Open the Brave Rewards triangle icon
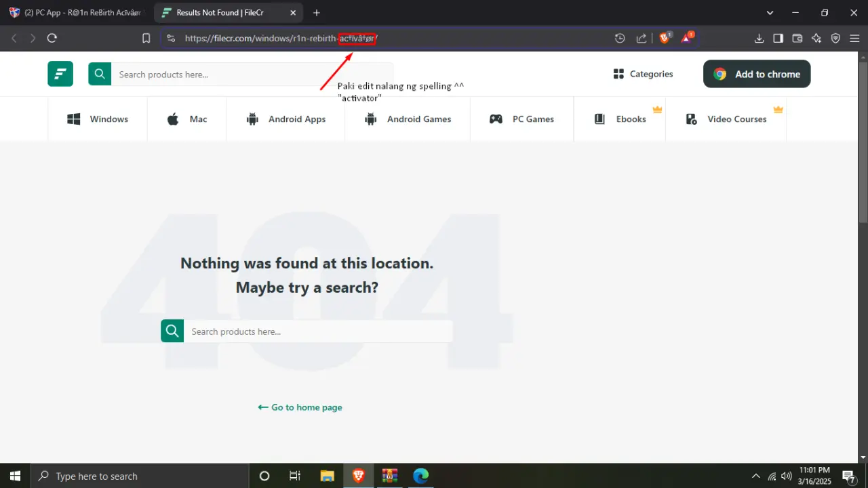Viewport: 868px width, 488px height. [687, 38]
